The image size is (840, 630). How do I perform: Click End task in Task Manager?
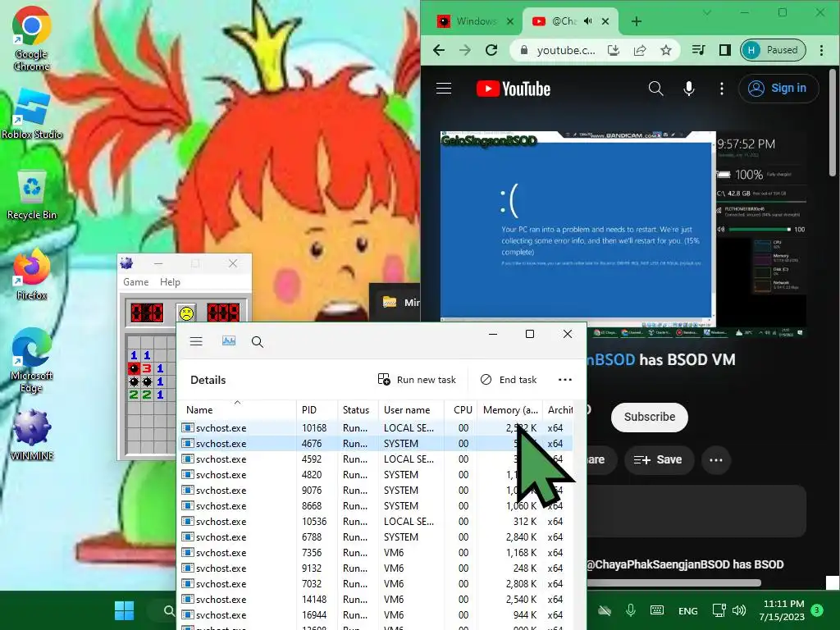[x=509, y=379]
